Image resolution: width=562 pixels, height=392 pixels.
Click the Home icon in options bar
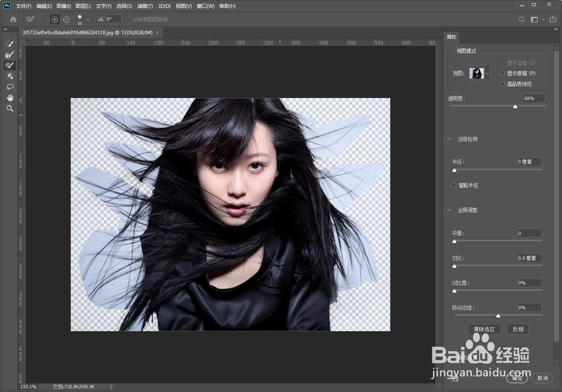click(13, 19)
